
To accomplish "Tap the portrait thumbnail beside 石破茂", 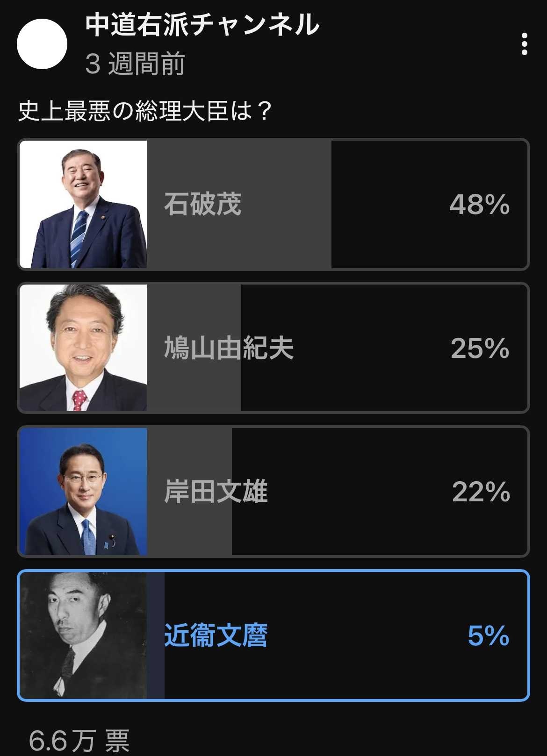I will 83,204.
